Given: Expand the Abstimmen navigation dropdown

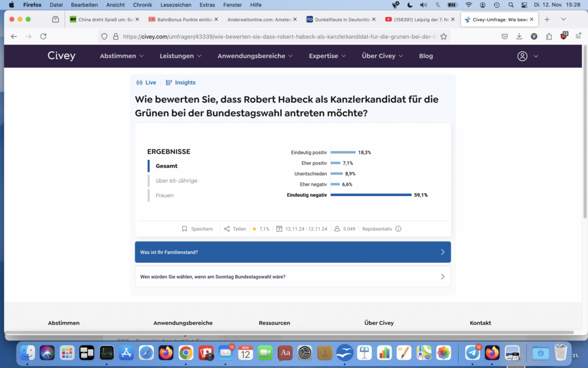Looking at the screenshot, I should click(122, 56).
